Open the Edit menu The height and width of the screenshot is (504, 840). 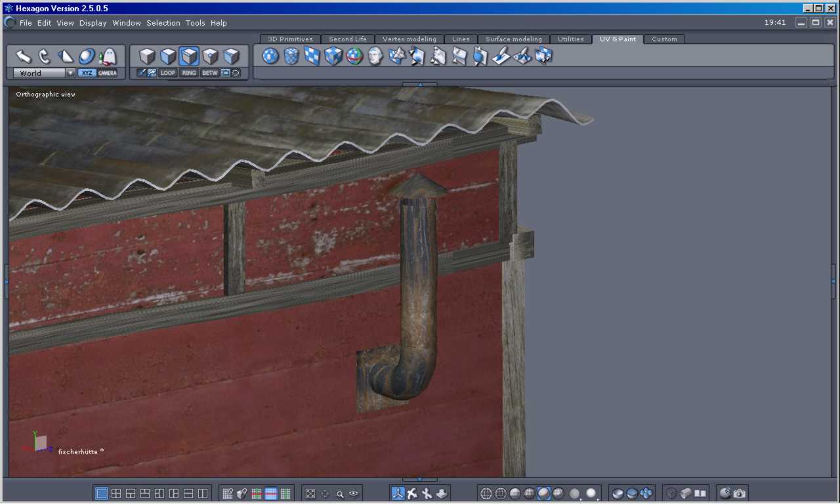coord(44,23)
